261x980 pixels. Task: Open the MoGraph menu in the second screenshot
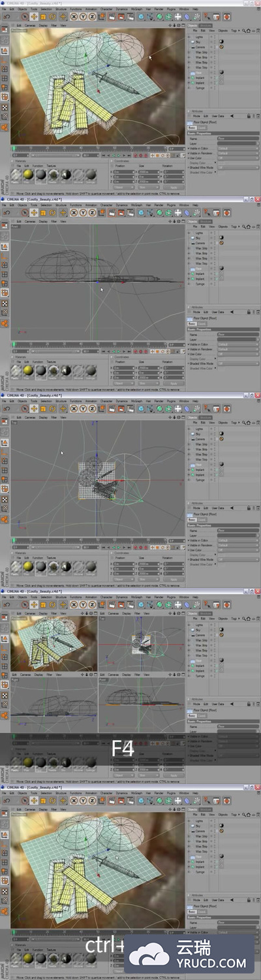(135, 204)
